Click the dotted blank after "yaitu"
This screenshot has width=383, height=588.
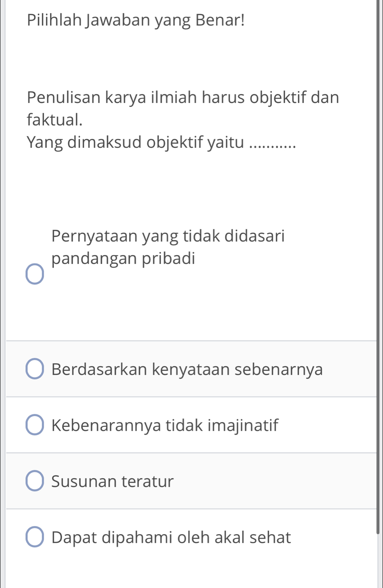pos(273,144)
